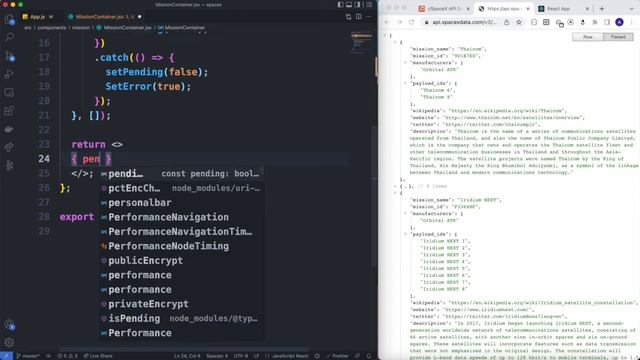Open the errors and warnings status item
Image resolution: width=640 pixels, height=360 pixels.
point(67,356)
